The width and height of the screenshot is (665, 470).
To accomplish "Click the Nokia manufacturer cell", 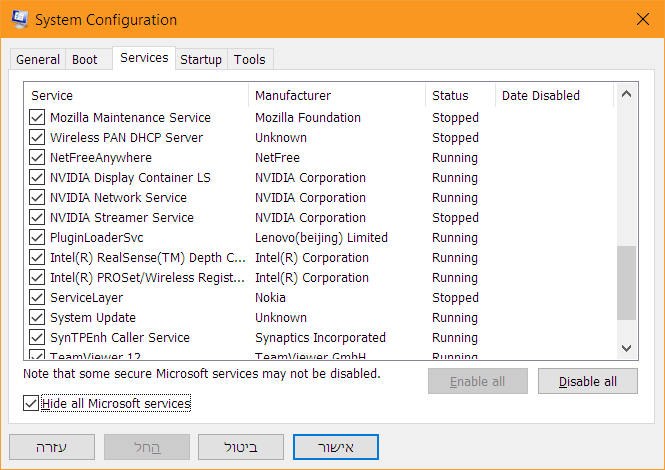I will pyautogui.click(x=270, y=297).
